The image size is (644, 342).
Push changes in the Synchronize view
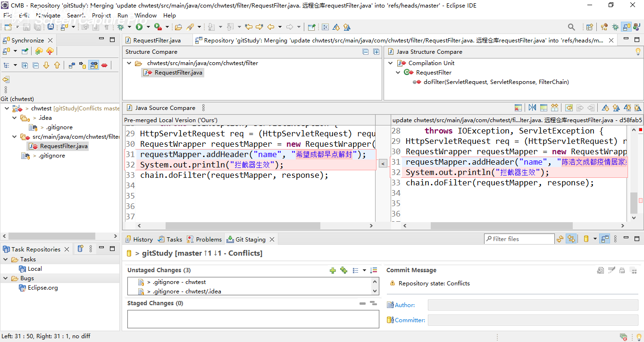pos(50,51)
